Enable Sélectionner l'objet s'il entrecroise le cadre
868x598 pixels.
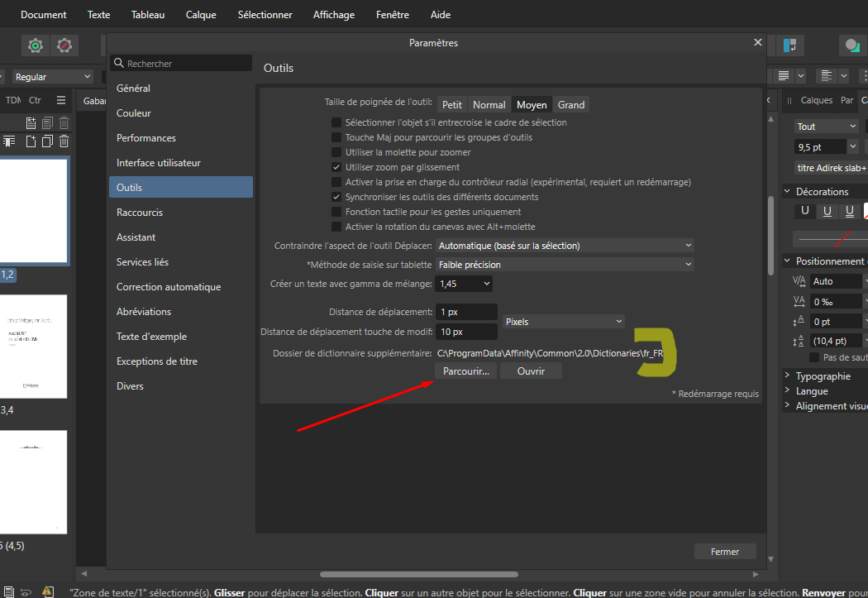(x=336, y=122)
